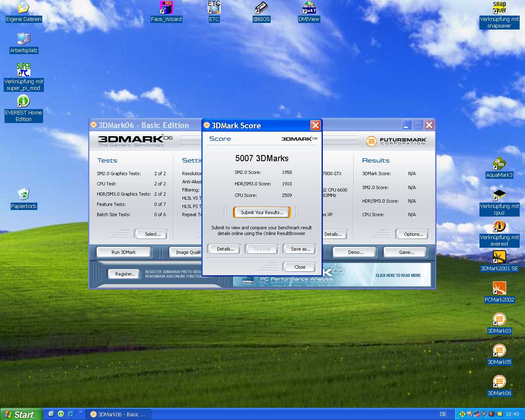This screenshot has height=420, width=525.
Task: Click the HDR/SM3.0 Score 1910 value
Action: pyautogui.click(x=287, y=184)
